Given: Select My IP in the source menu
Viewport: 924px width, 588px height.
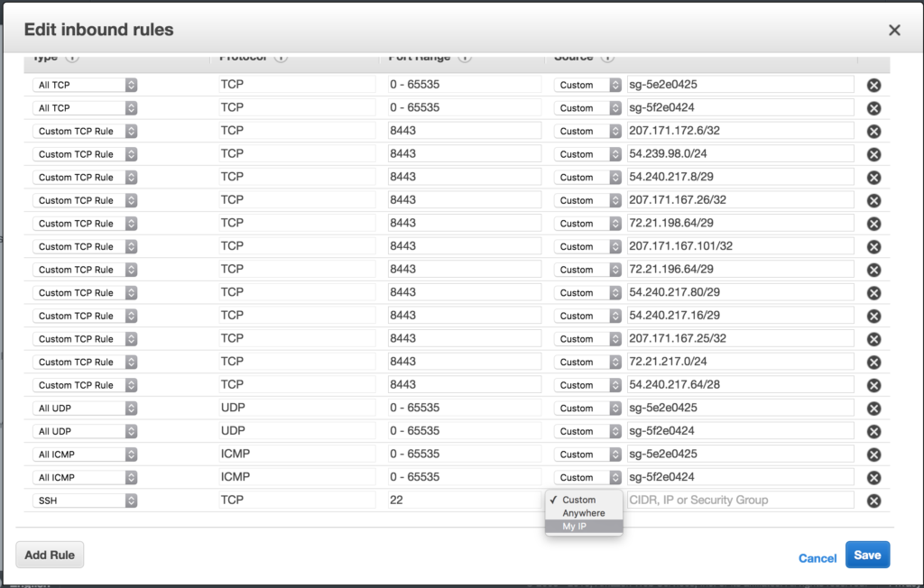Looking at the screenshot, I should pyautogui.click(x=575, y=527).
